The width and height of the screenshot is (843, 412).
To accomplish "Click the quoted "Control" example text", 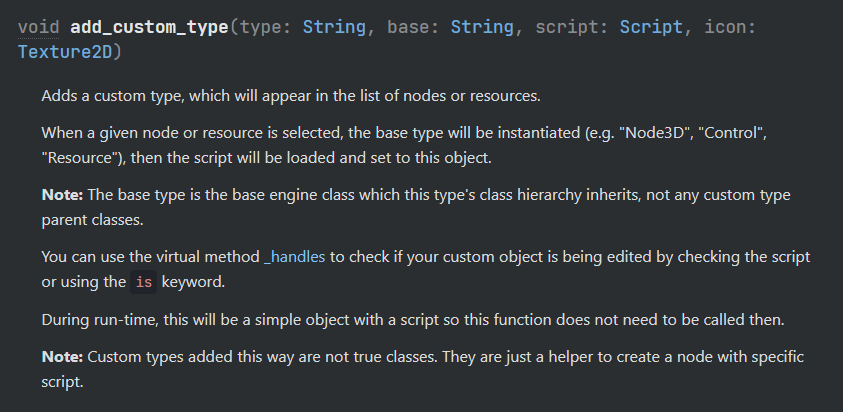I will pyautogui.click(x=730, y=133).
